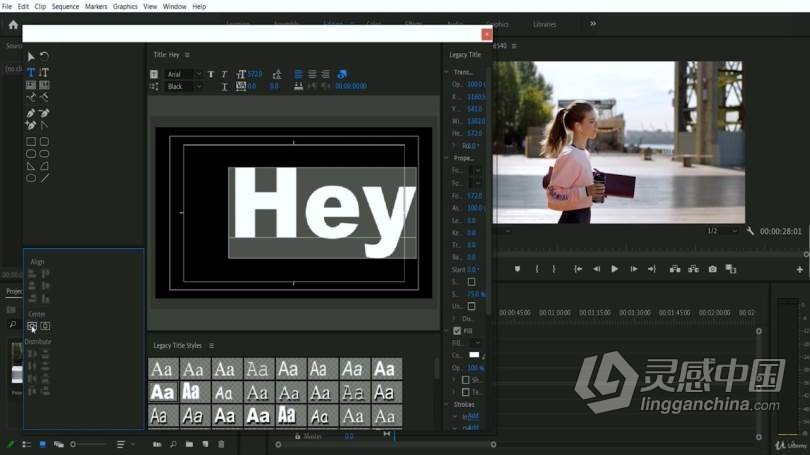Uncheck the Fill checkbox
The height and width of the screenshot is (455, 810).
pos(457,331)
